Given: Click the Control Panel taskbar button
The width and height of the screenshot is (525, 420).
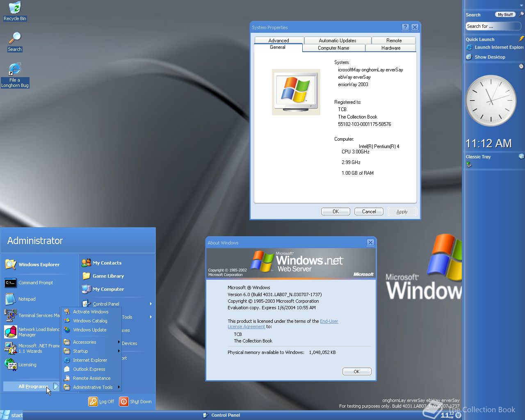Looking at the screenshot, I should point(221,415).
